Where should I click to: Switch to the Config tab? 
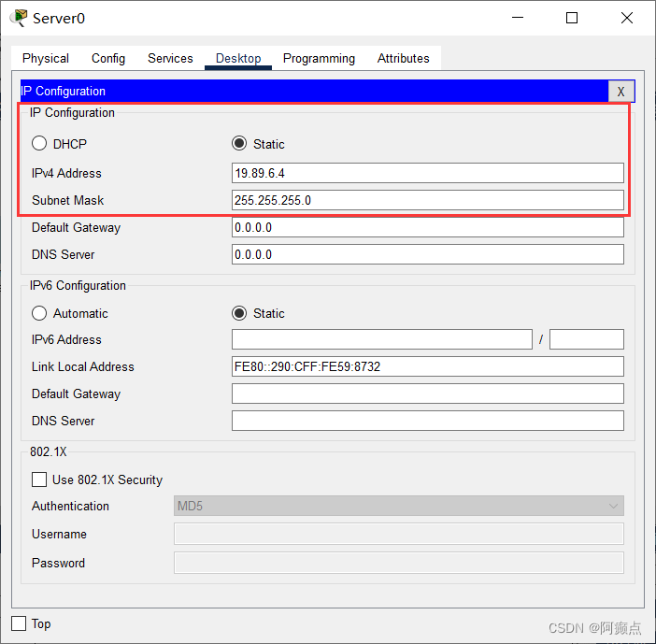point(108,58)
